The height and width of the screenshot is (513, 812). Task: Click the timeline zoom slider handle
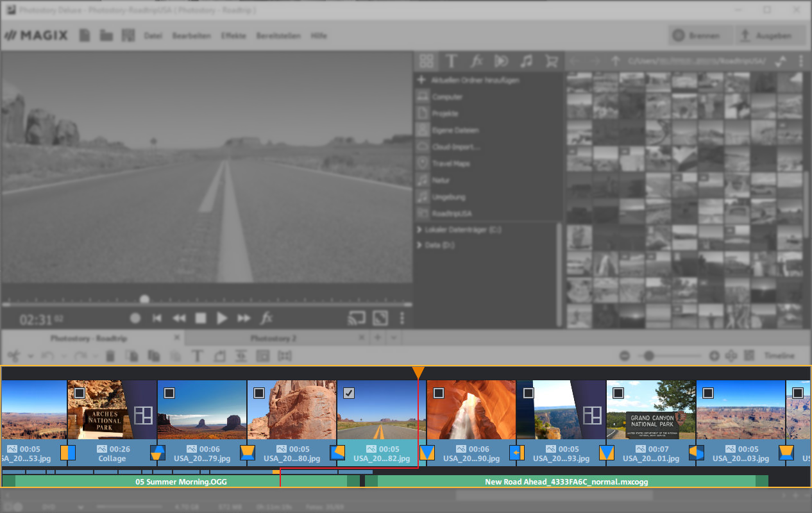pos(649,356)
